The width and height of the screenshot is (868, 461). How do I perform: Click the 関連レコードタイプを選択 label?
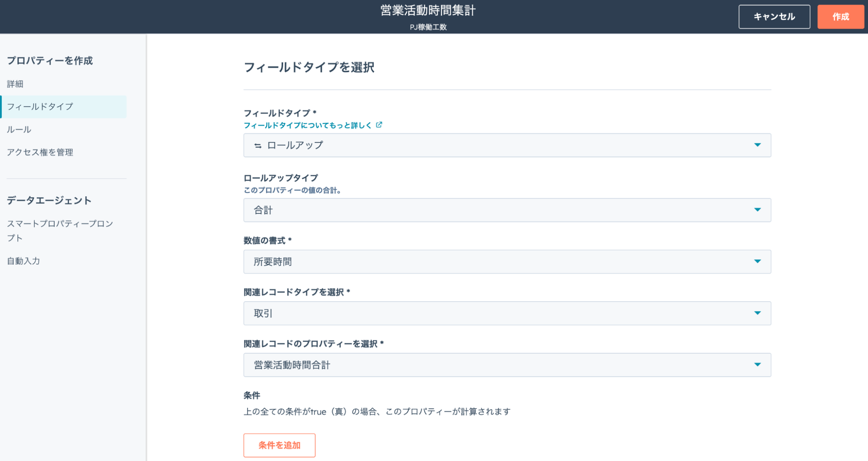coord(297,292)
